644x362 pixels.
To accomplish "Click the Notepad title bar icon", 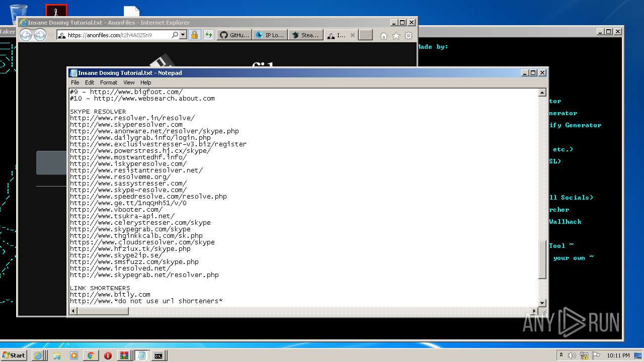I will (73, 73).
